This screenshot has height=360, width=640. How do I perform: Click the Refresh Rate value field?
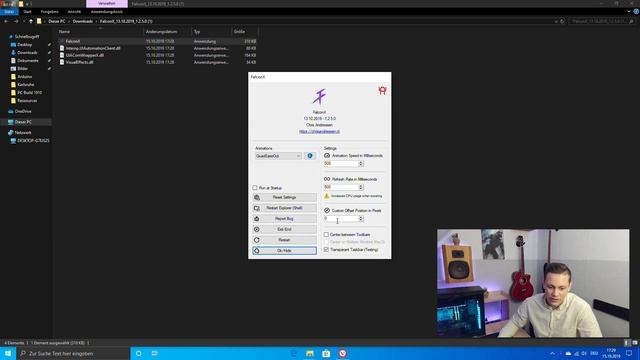[341, 187]
